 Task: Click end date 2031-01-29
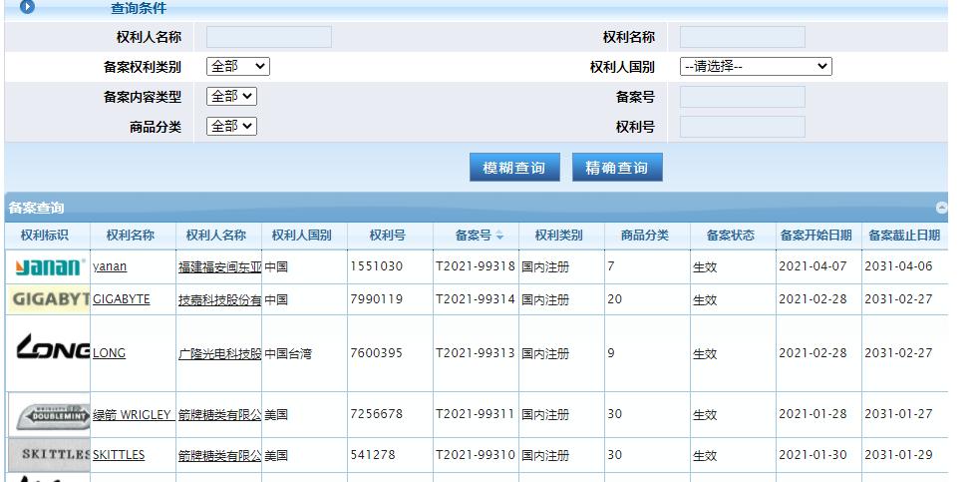pos(898,455)
